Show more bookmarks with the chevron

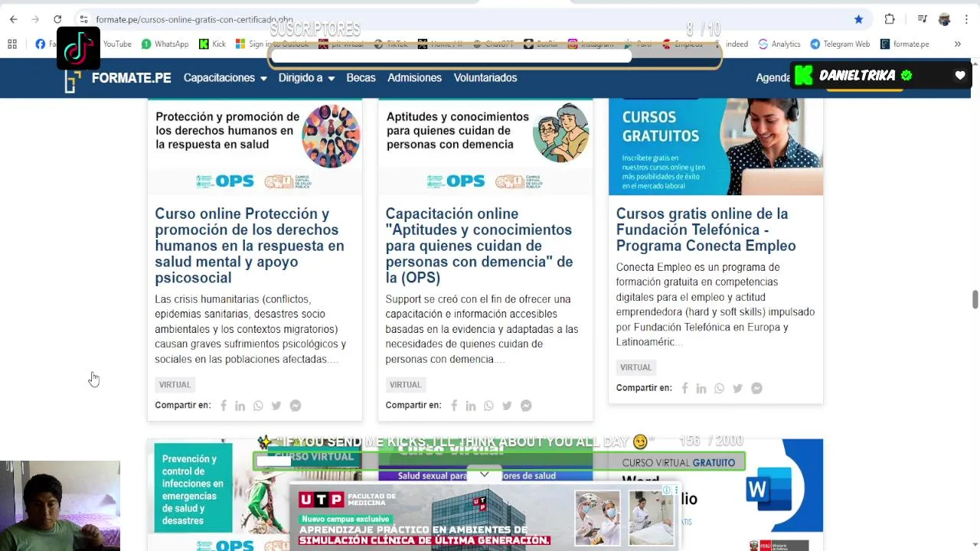point(957,44)
